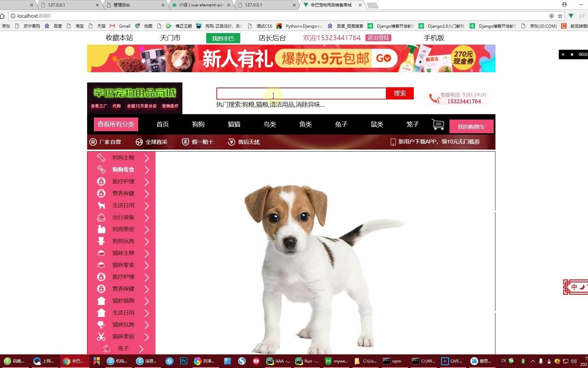The height and width of the screenshot is (368, 588).
Task: Click the 厂家自营 badge icon
Action: coord(93,142)
